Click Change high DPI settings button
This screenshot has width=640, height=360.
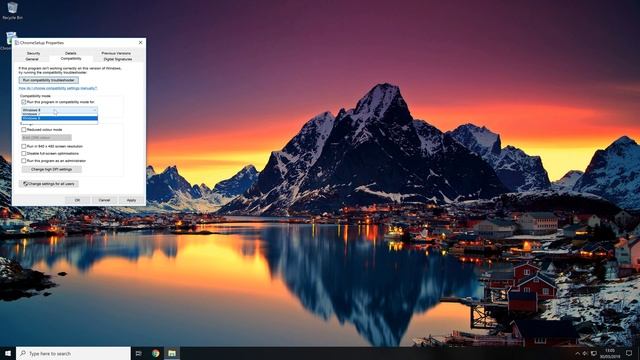(51, 169)
